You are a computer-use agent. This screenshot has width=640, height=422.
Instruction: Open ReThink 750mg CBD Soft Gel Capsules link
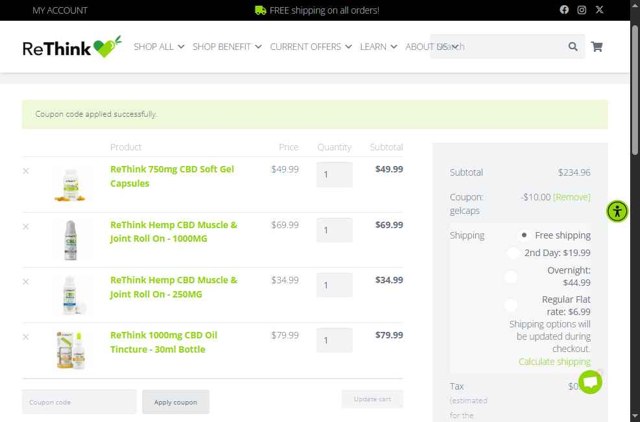172,176
